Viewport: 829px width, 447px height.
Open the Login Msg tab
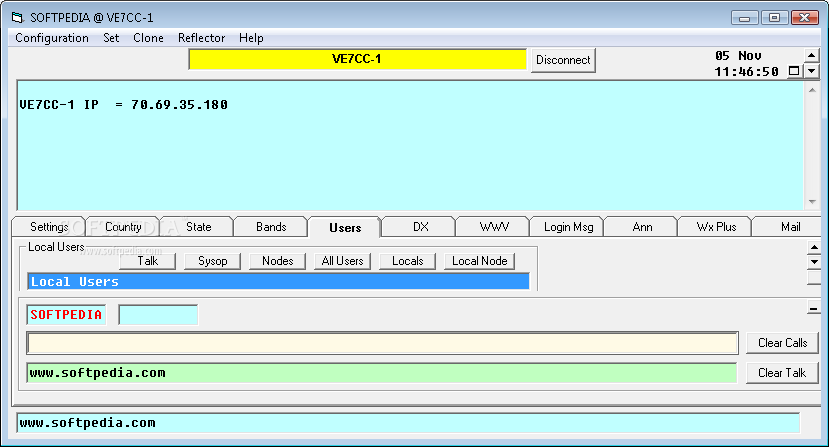point(568,227)
